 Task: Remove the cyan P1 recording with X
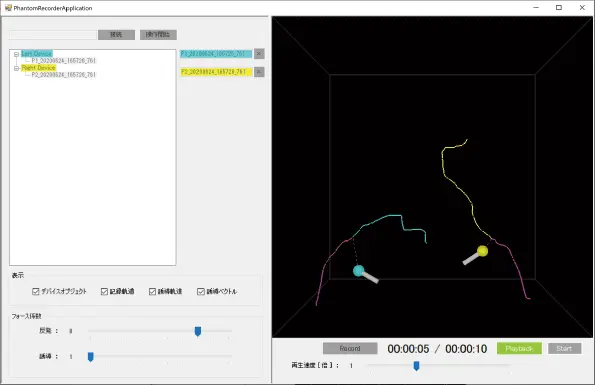(x=259, y=53)
